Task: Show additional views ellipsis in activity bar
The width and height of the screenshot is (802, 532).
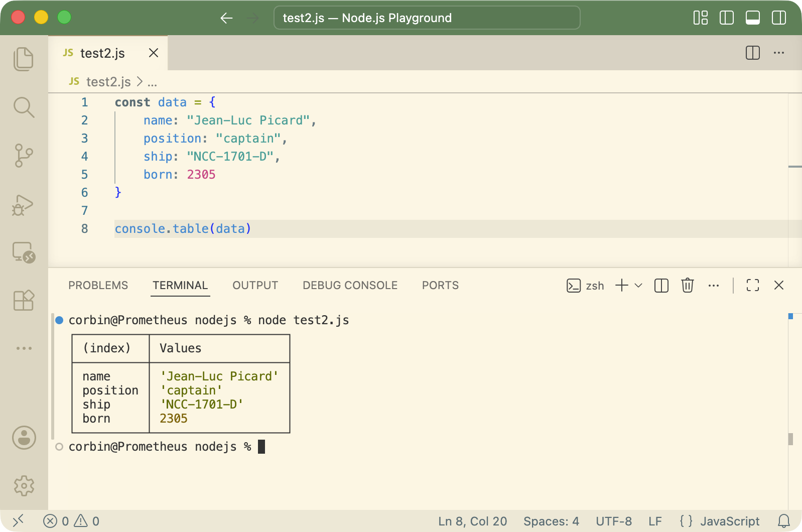Action: (24, 348)
